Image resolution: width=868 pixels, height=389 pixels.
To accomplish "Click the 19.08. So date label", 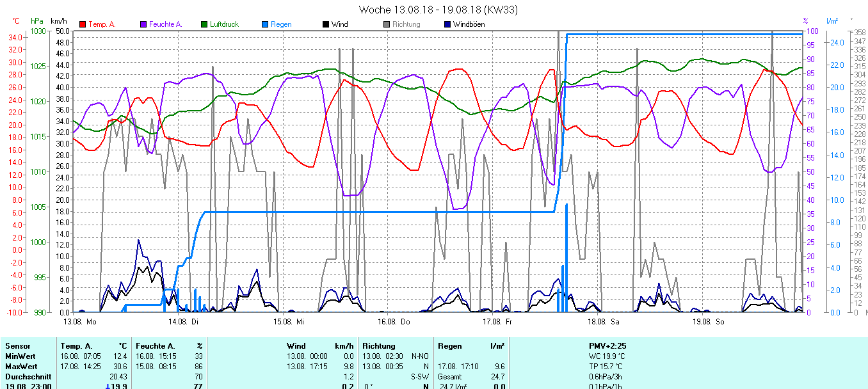I will [x=707, y=322].
